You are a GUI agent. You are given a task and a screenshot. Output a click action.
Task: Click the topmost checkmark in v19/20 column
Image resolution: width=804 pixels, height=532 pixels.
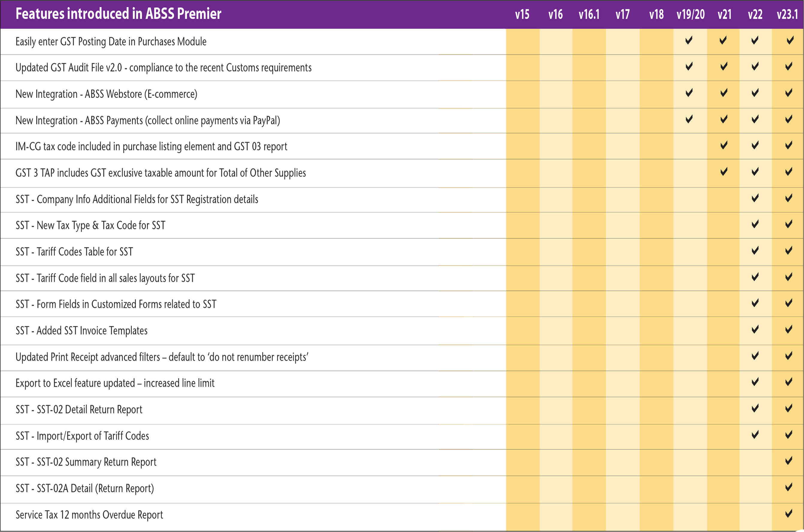689,40
